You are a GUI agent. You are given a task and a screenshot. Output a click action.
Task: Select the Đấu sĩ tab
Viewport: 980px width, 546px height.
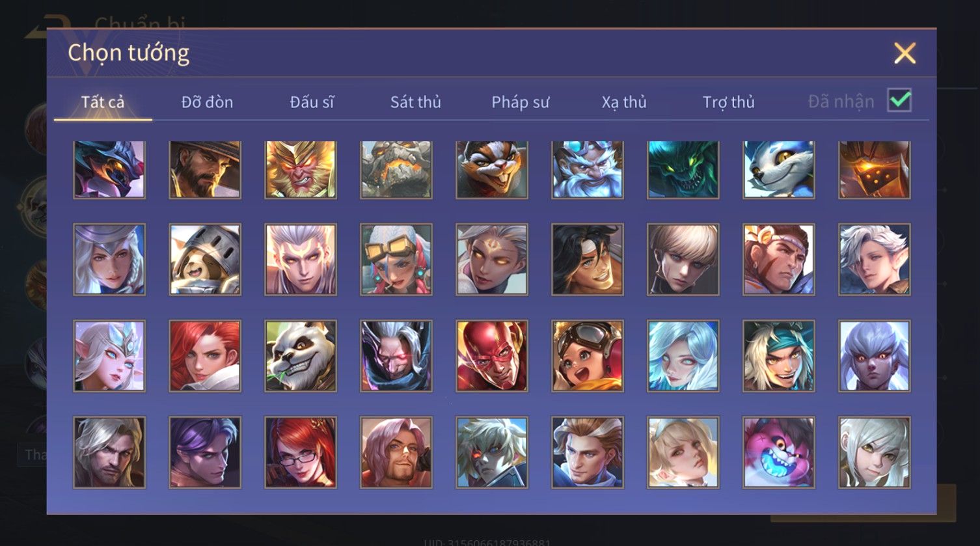coord(312,102)
